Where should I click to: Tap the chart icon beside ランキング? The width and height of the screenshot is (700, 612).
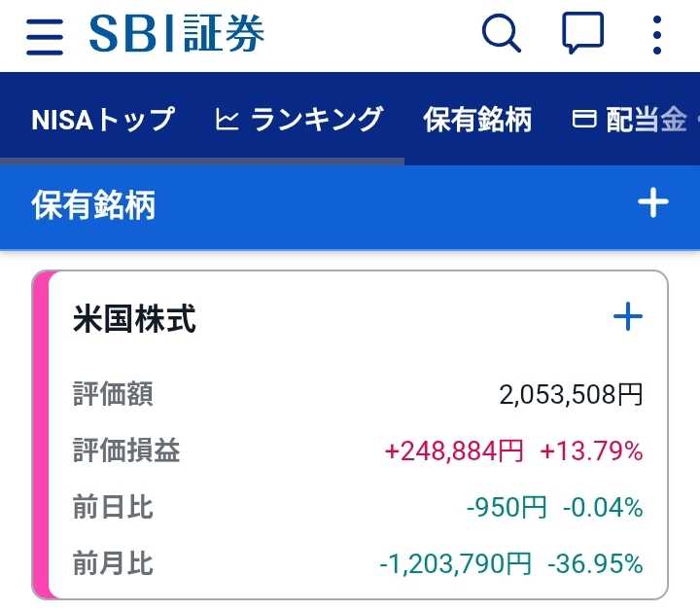(227, 120)
